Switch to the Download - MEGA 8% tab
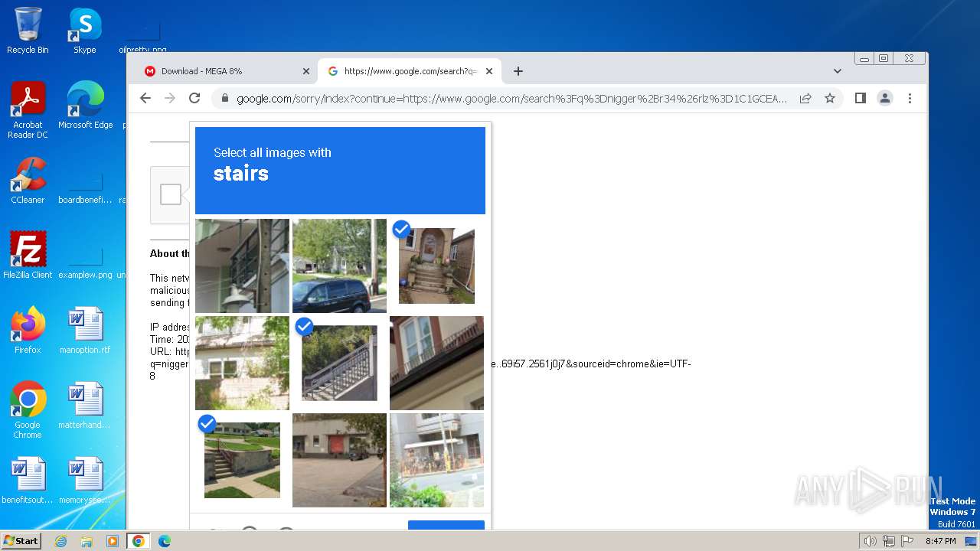This screenshot has width=980, height=551. (226, 71)
